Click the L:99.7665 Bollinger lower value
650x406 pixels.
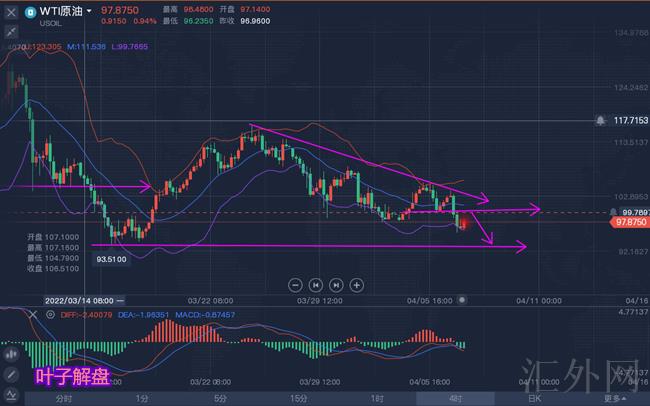click(129, 47)
